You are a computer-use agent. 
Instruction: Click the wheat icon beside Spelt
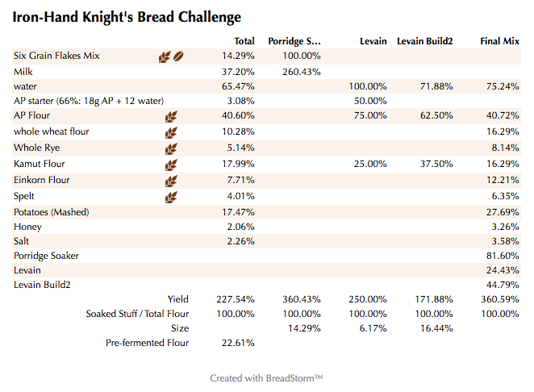tap(171, 198)
